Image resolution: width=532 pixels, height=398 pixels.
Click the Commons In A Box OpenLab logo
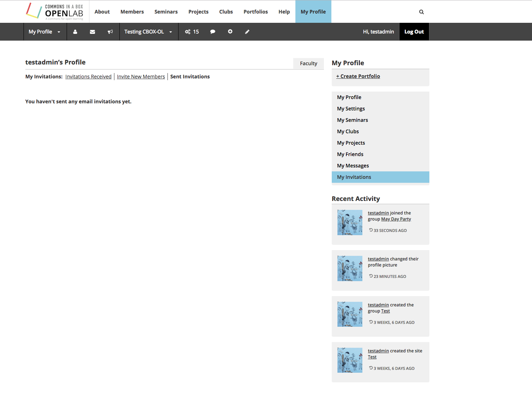[x=55, y=11]
